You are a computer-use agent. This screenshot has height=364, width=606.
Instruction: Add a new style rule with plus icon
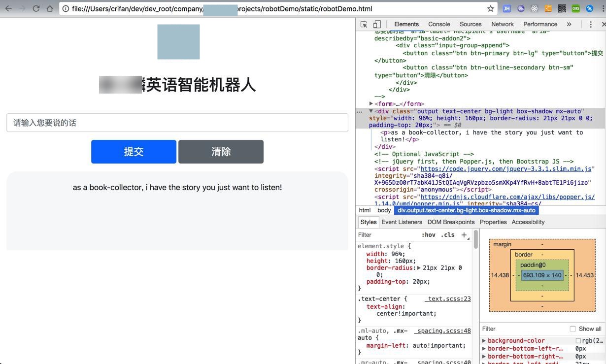(464, 235)
